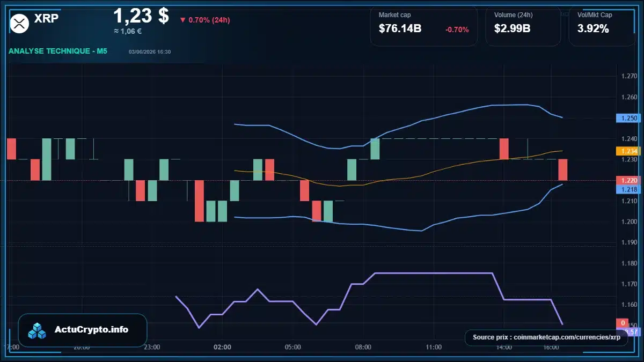Click the blue 1.250 upper band tag
This screenshot has height=362, width=644.
pyautogui.click(x=628, y=118)
